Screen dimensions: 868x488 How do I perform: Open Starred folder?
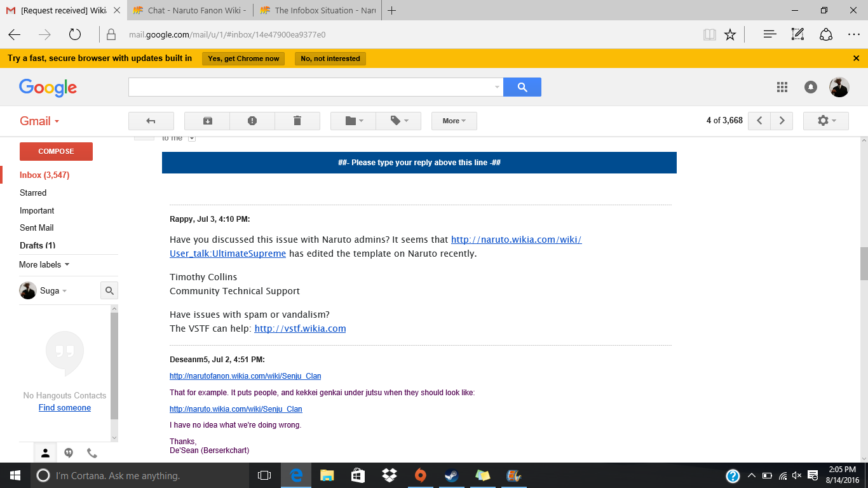pyautogui.click(x=33, y=193)
